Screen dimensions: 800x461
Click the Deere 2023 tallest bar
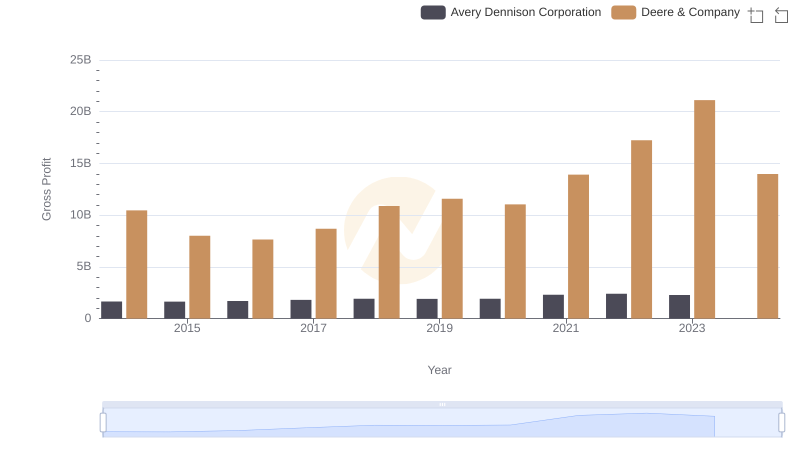[x=704, y=209]
